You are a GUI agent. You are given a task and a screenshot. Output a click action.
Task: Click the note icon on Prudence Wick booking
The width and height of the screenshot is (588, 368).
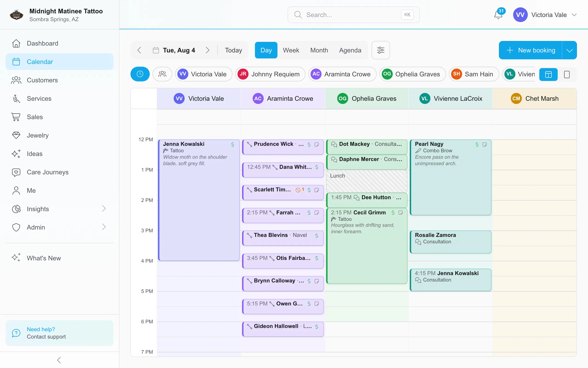click(x=317, y=145)
